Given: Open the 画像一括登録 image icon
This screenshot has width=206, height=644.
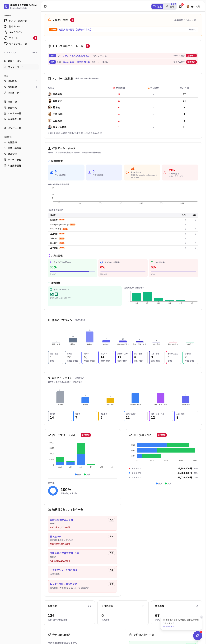Looking at the screenshot, I should pos(5,148).
